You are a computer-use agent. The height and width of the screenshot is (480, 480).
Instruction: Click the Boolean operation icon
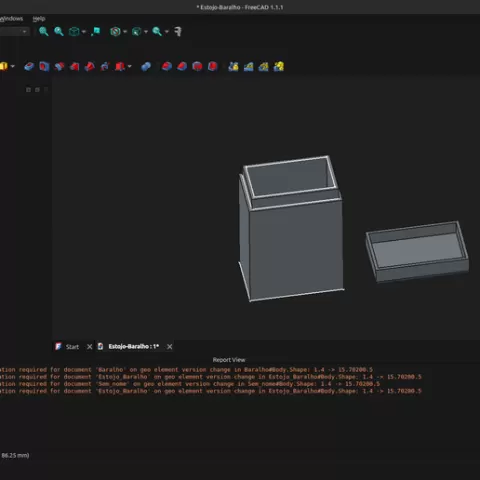click(x=146, y=66)
